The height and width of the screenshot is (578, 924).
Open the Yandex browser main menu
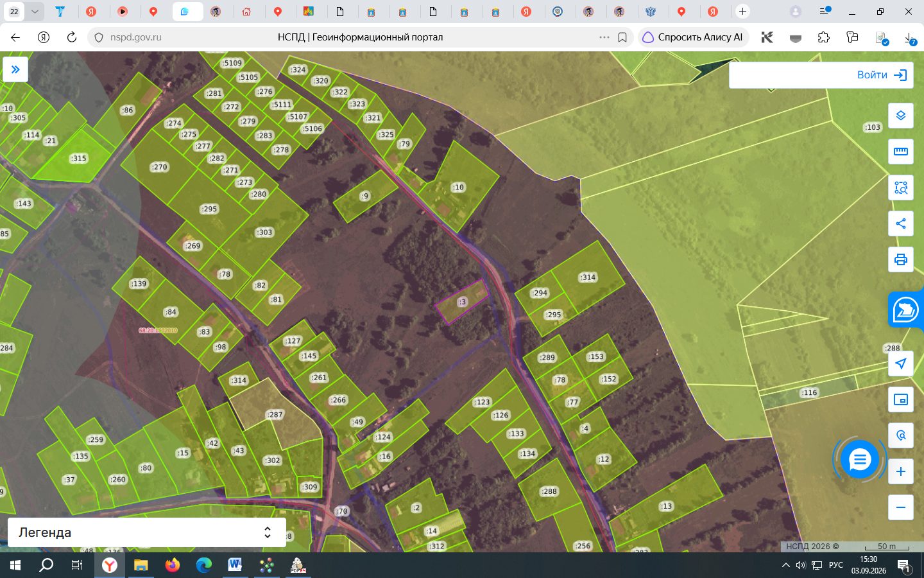tap(825, 12)
